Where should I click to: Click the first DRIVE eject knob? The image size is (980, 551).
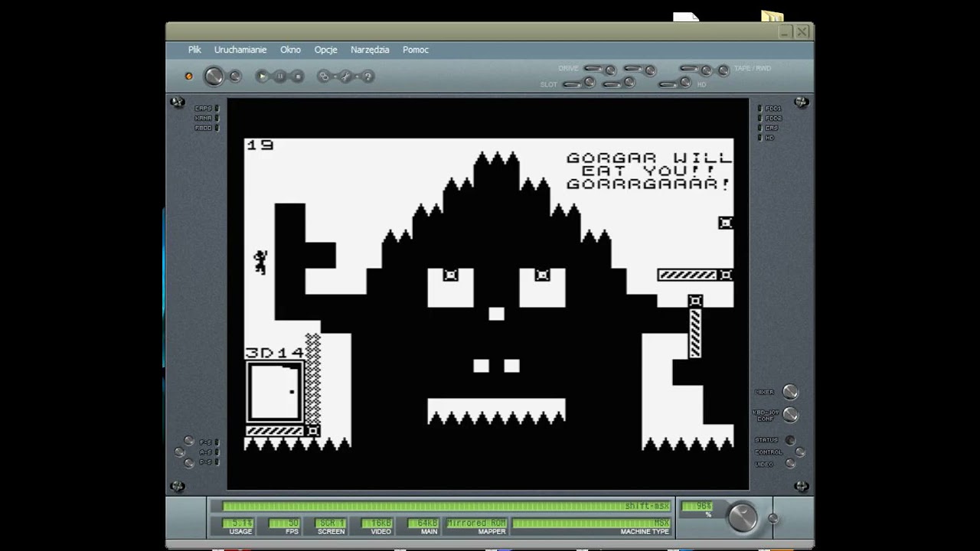click(610, 70)
